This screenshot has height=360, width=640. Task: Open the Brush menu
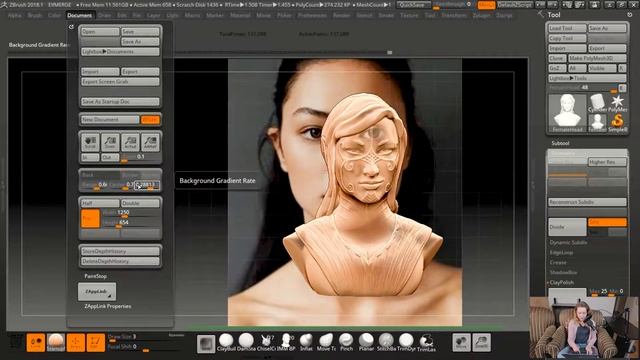(35, 15)
